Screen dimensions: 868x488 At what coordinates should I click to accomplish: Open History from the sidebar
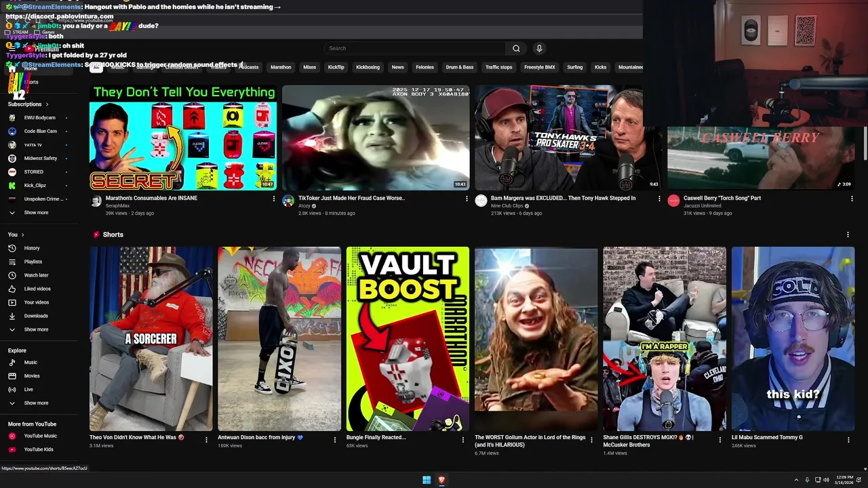pos(32,248)
